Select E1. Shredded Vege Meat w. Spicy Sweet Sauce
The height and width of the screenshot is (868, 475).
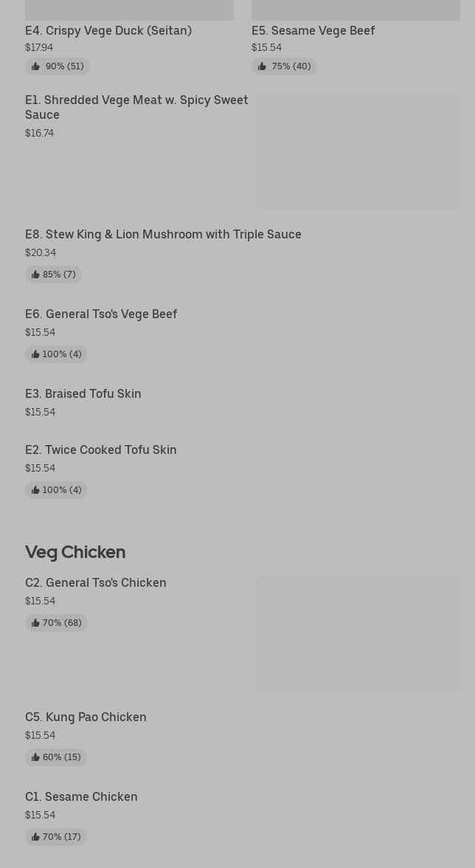pos(136,107)
